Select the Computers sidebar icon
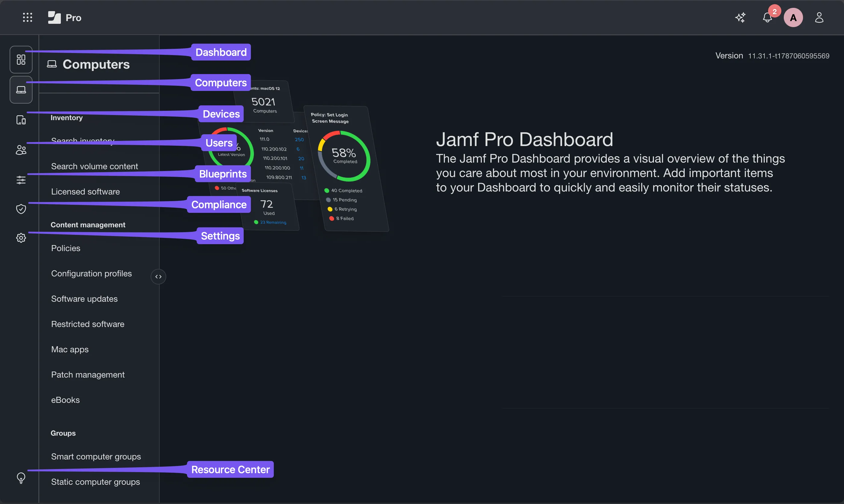 click(x=21, y=90)
